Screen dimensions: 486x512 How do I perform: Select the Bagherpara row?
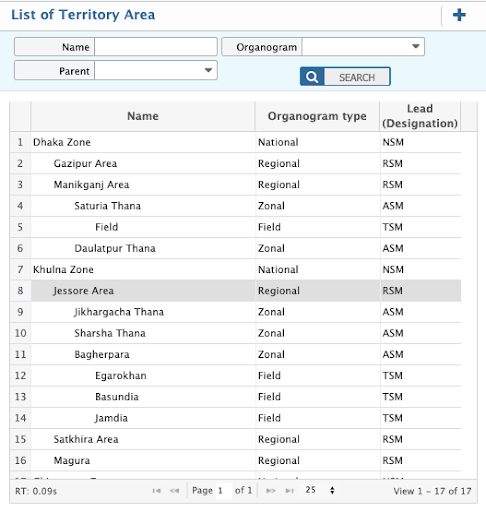coord(235,354)
